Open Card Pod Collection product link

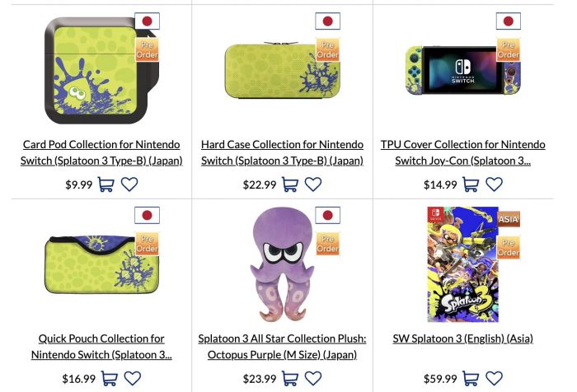coord(101,152)
